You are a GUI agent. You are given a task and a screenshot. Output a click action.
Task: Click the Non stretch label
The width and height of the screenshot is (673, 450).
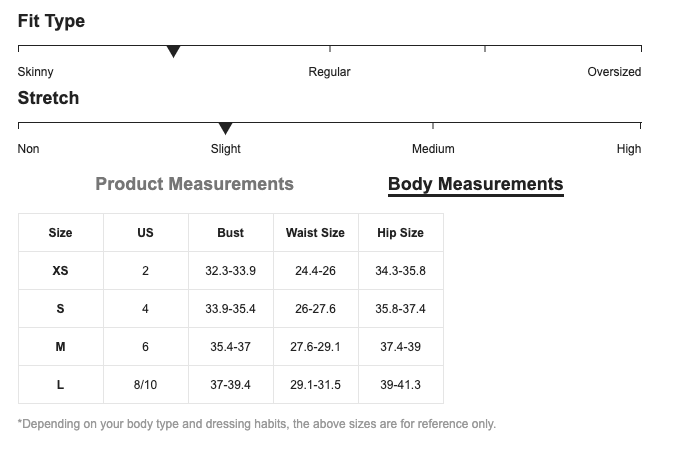pyautogui.click(x=28, y=149)
